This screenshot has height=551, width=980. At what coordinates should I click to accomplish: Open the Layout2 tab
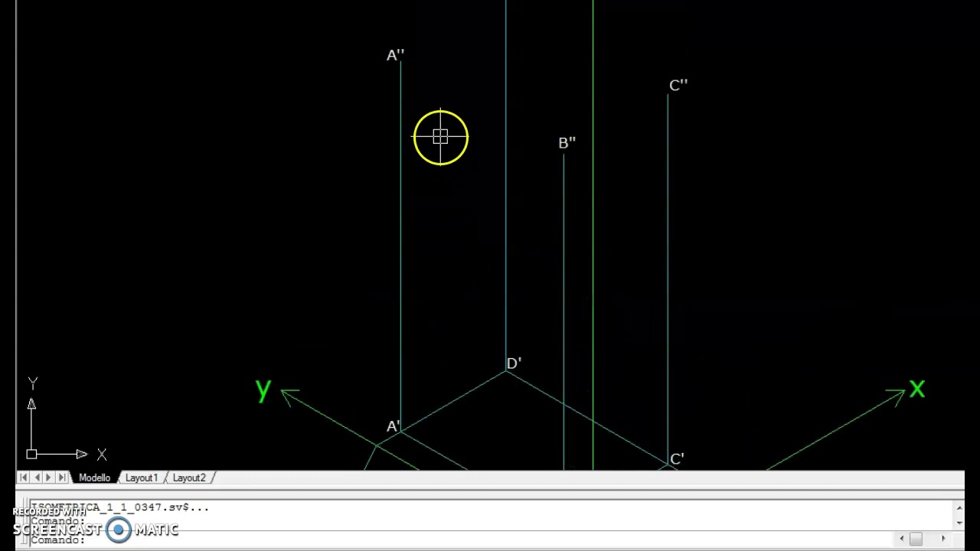pyautogui.click(x=189, y=478)
